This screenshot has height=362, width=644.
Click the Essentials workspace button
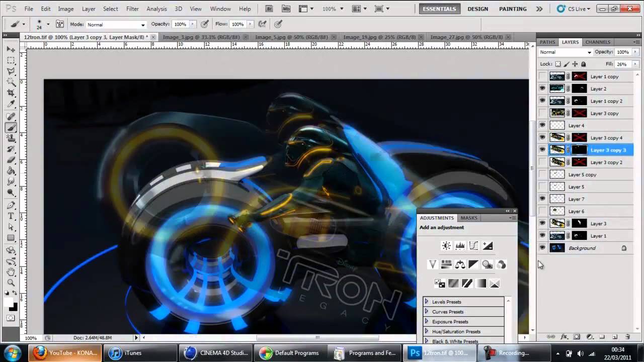click(440, 9)
